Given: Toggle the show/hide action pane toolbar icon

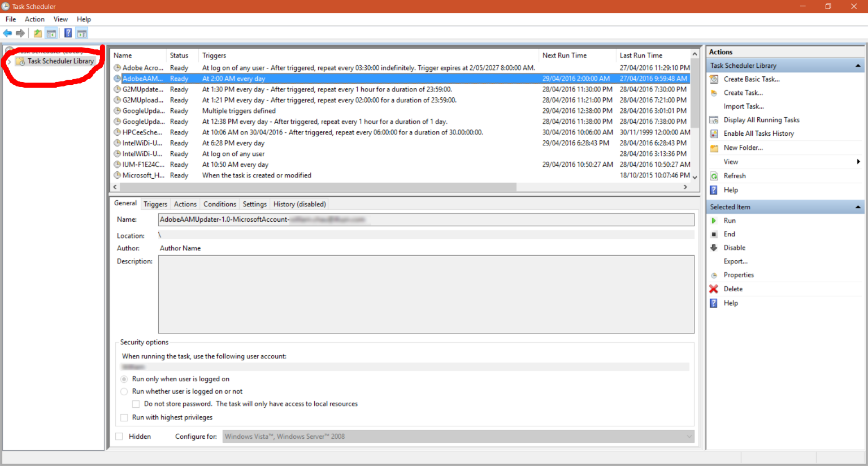Looking at the screenshot, I should click(82, 33).
